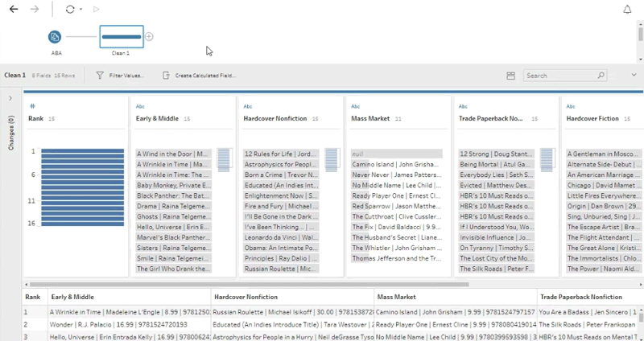Expand the Changes (0) side panel
This screenshot has height=341, width=644.
pos(10,98)
